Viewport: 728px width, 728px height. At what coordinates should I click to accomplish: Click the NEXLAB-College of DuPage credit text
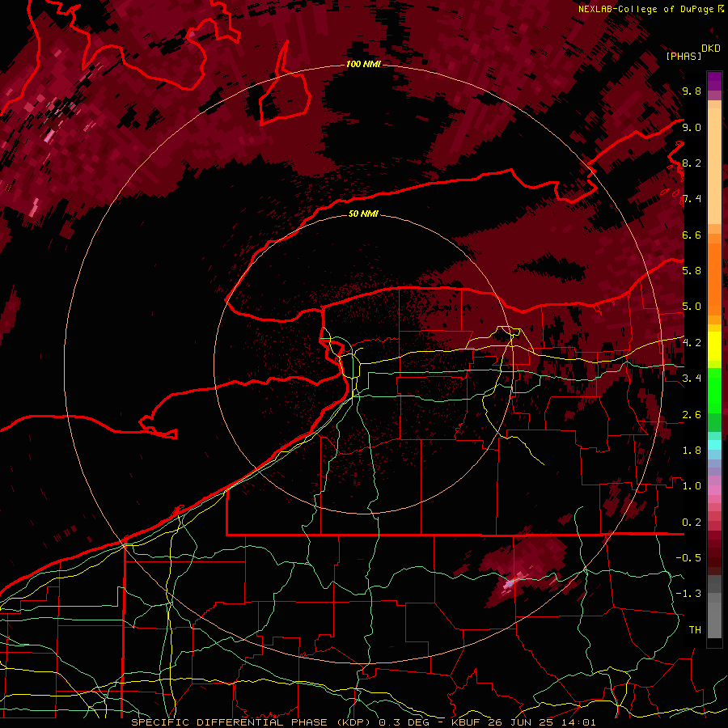coord(647,9)
